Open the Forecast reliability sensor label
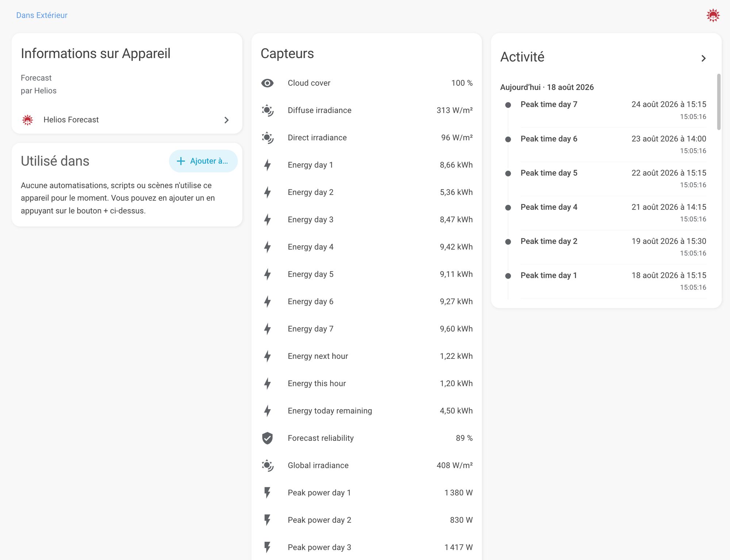The height and width of the screenshot is (560, 730). tap(321, 438)
